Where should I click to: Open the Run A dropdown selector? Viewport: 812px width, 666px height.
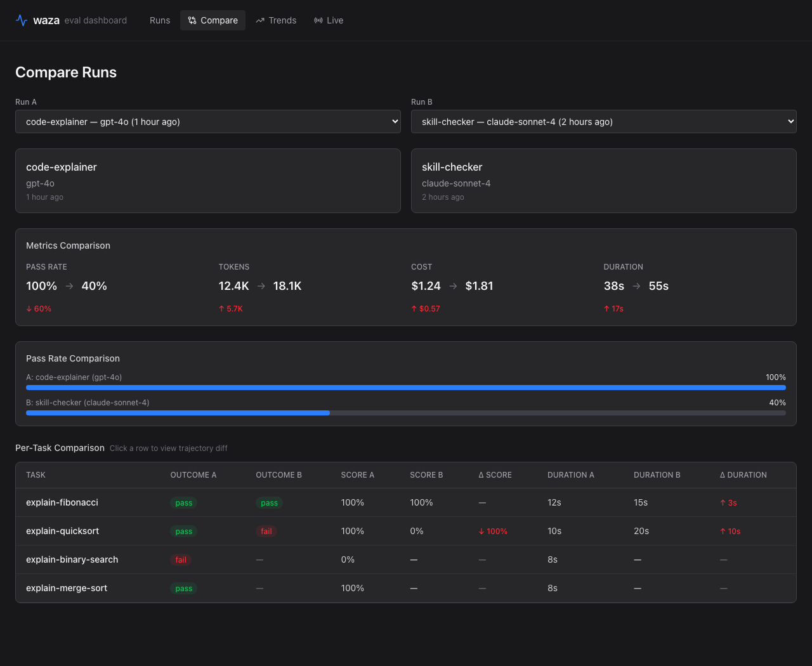pyautogui.click(x=208, y=122)
